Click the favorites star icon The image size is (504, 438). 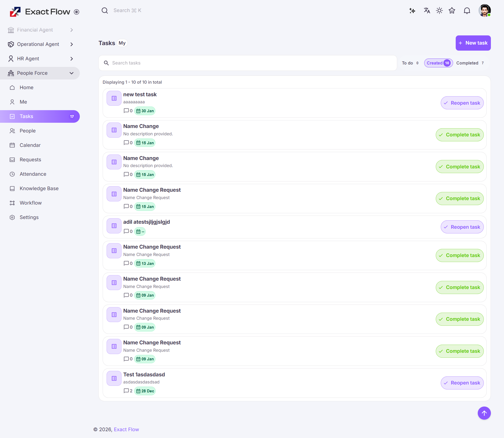coord(452,10)
